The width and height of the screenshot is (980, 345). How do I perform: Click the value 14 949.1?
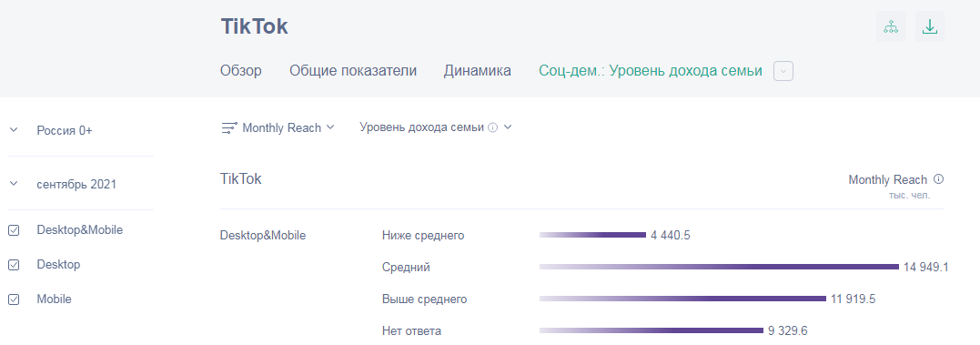926,268
